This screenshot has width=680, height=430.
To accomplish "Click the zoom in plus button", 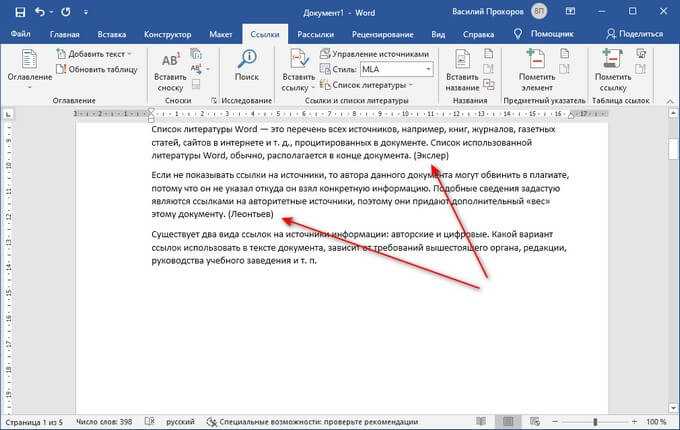I will tap(634, 421).
